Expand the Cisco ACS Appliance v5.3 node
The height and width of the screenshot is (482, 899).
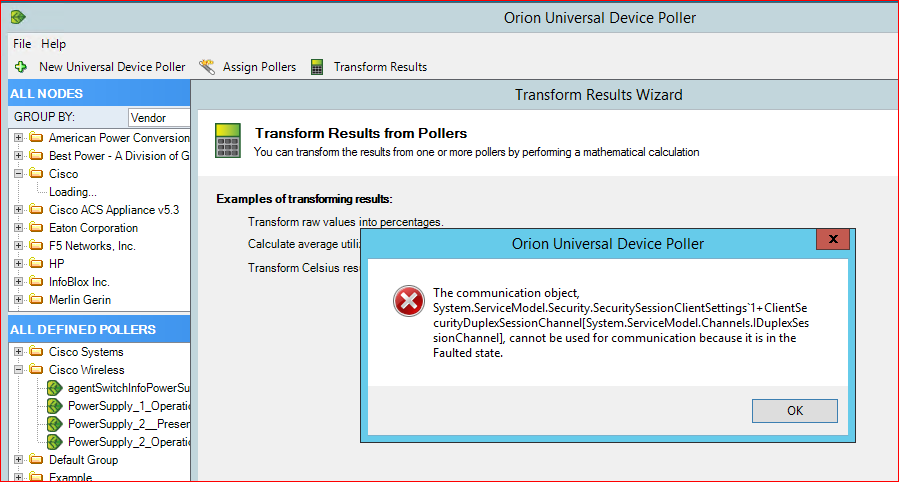coord(18,210)
